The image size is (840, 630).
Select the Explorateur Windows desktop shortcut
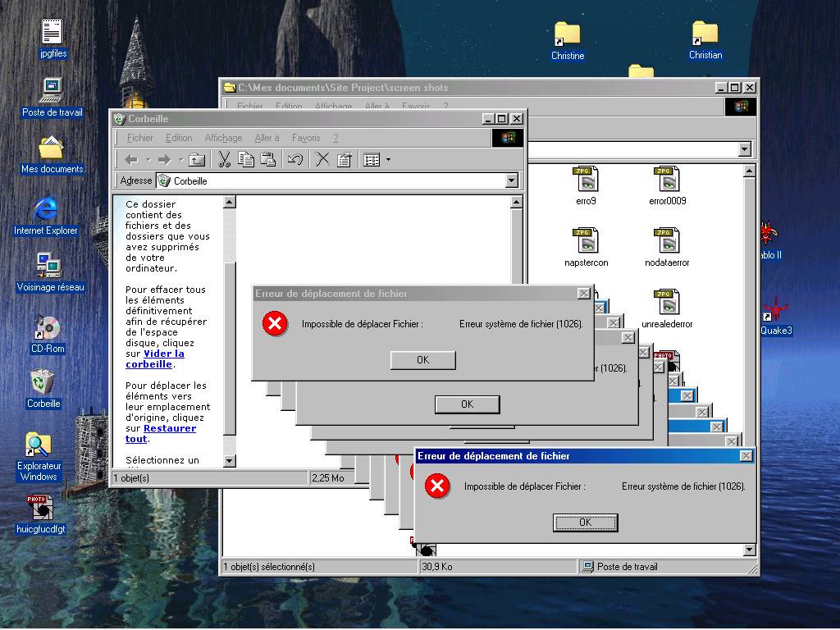point(39,456)
